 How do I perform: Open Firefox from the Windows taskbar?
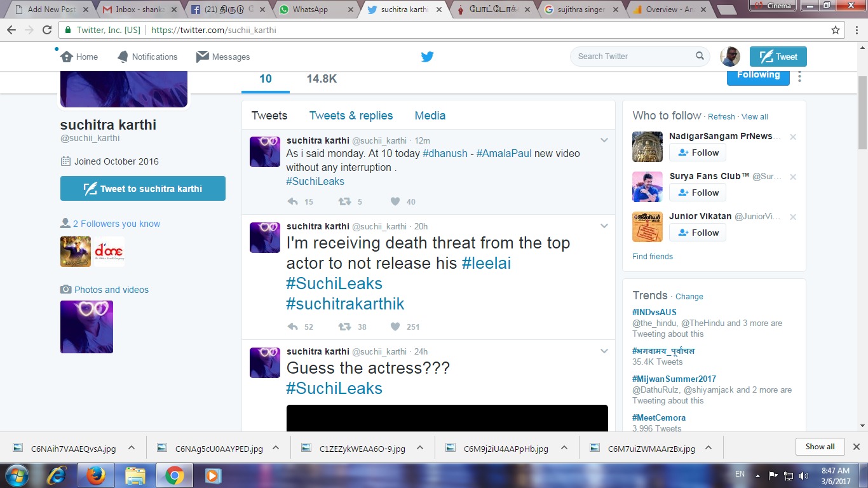pyautogui.click(x=96, y=475)
